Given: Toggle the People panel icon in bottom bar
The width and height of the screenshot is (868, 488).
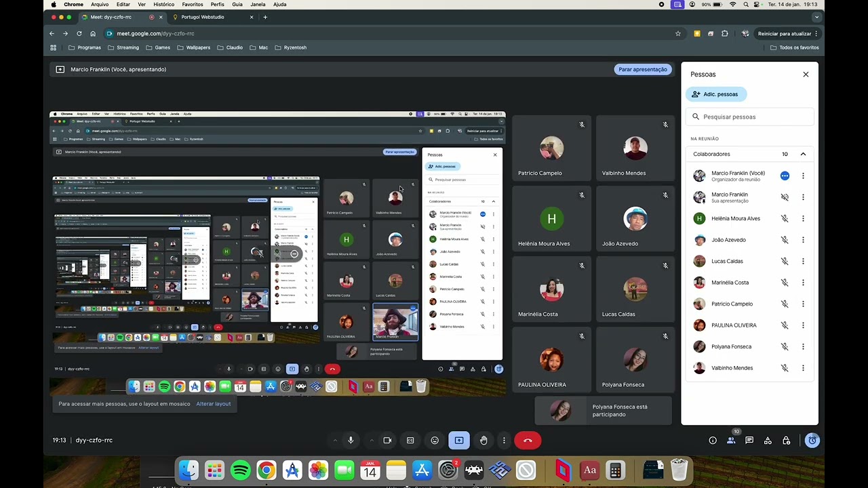Looking at the screenshot, I should coord(731,441).
